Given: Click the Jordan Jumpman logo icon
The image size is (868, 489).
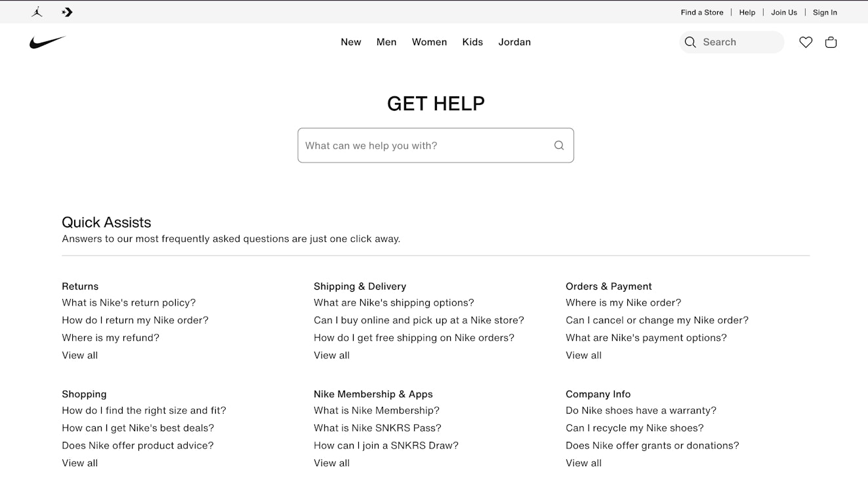Looking at the screenshot, I should click(37, 12).
